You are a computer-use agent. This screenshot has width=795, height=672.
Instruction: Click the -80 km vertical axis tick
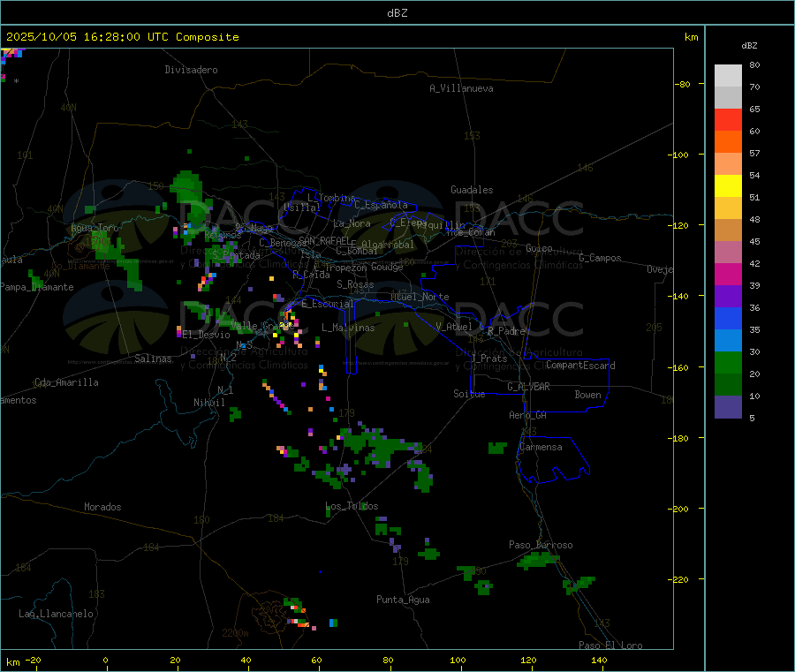click(683, 84)
